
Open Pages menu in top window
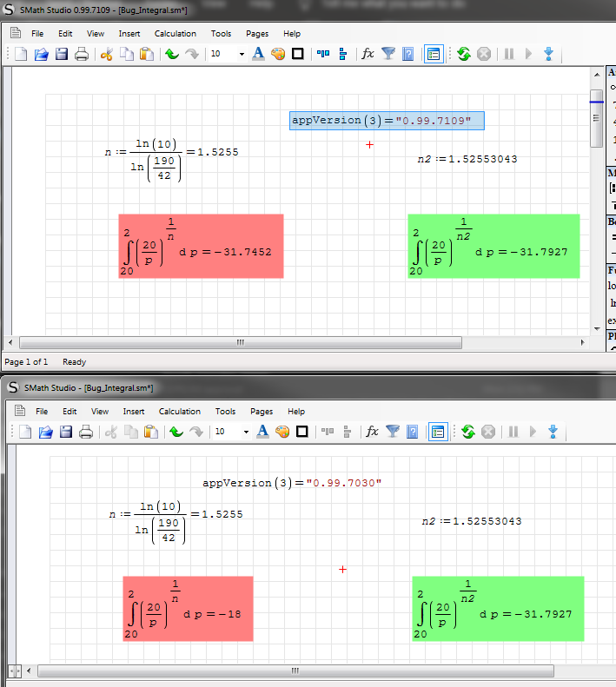pyautogui.click(x=257, y=34)
